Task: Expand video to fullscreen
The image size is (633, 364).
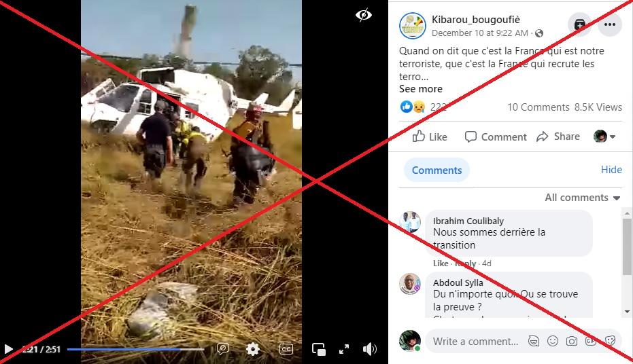Action: [344, 349]
